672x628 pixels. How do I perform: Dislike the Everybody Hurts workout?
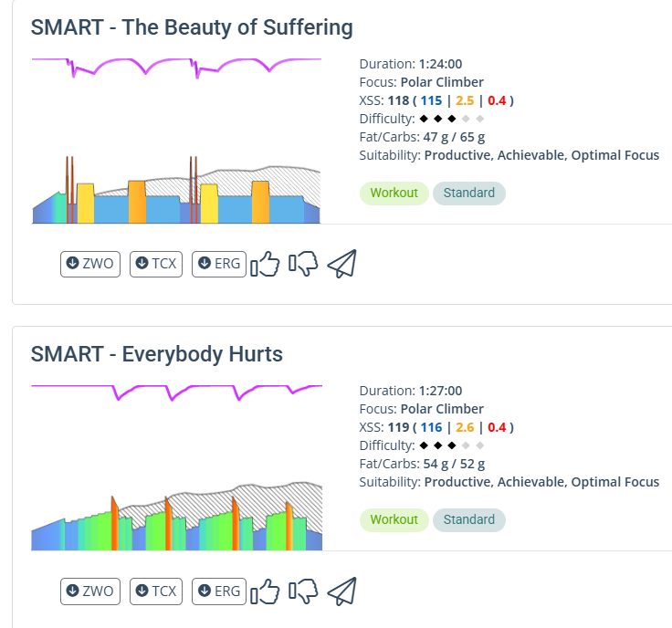click(x=303, y=591)
